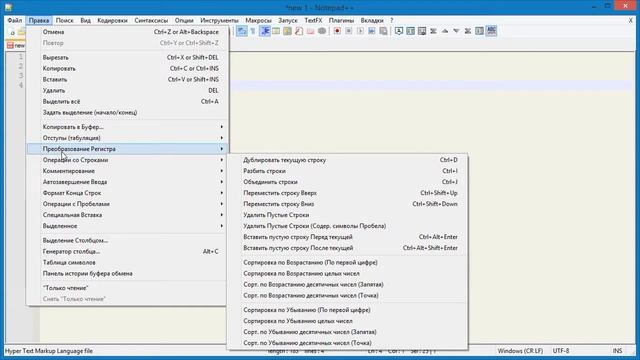Open the User defined language icon
This screenshot has height=360, width=640.
[276, 31]
